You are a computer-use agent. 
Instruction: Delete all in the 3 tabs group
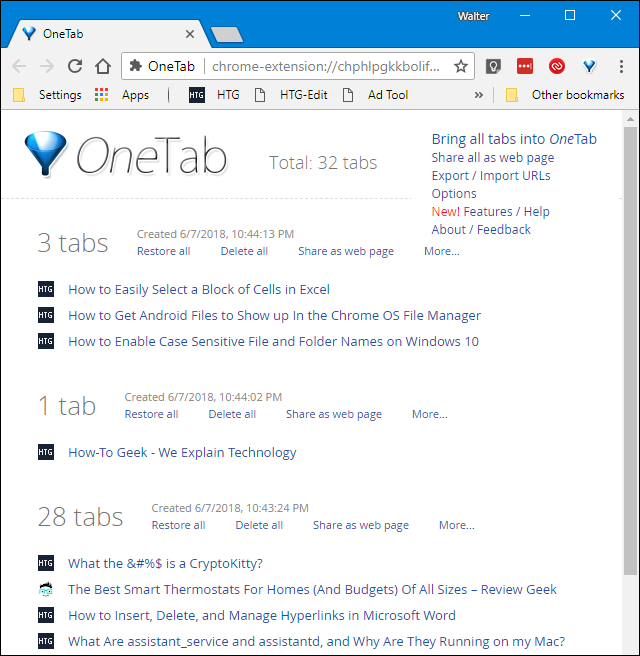click(x=244, y=251)
